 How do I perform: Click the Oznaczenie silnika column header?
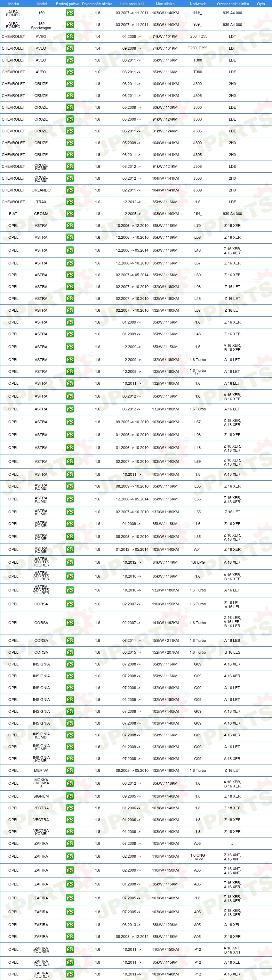233,4
